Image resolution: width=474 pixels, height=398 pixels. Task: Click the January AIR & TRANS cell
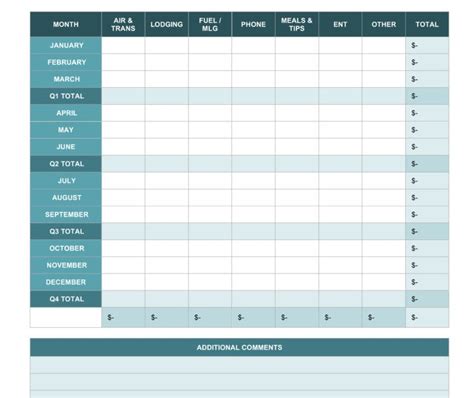pos(123,45)
